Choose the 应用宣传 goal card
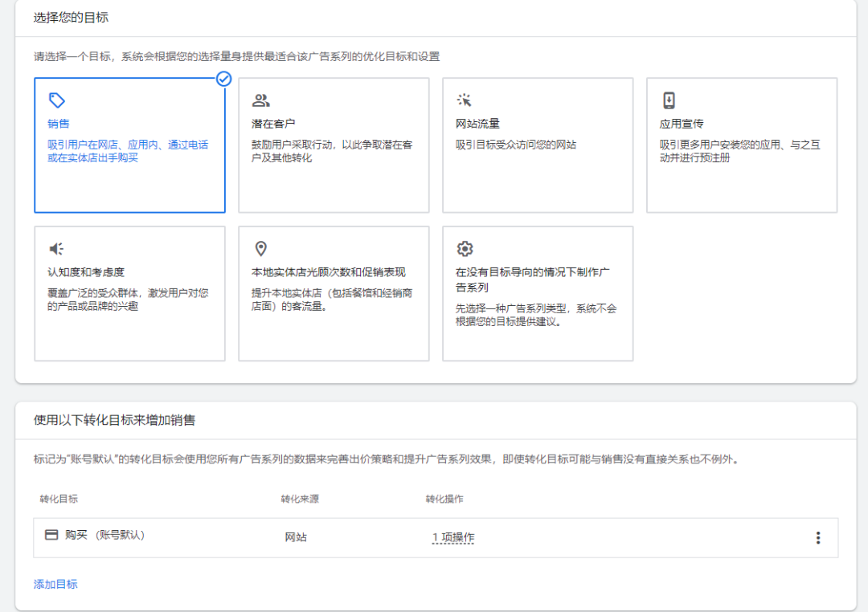Image resolution: width=868 pixels, height=612 pixels. tap(742, 145)
